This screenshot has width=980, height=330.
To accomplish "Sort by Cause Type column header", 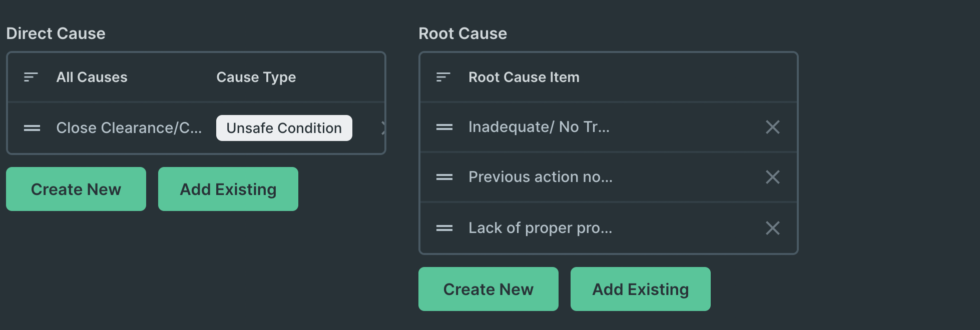I will point(256,77).
